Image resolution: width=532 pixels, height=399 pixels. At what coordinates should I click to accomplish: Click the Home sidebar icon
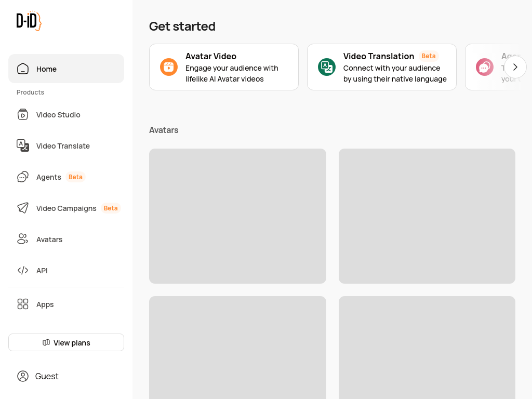coord(23,69)
